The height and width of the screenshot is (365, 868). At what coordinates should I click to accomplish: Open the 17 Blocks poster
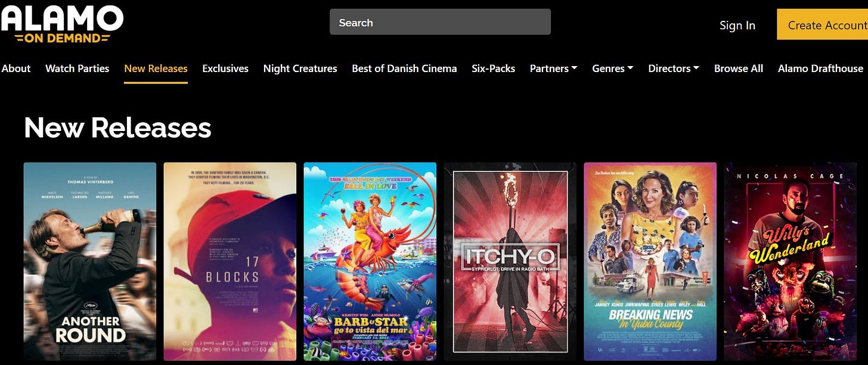point(230,261)
